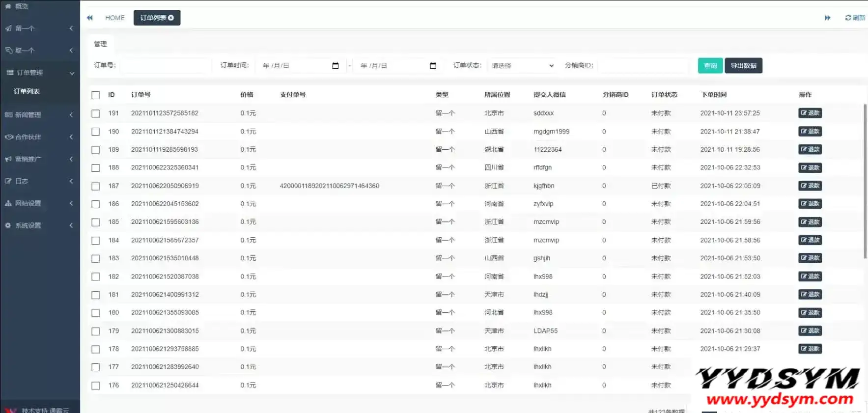Tick the checkbox for order ID 180
Viewport: 868px width, 413px height.
96,313
